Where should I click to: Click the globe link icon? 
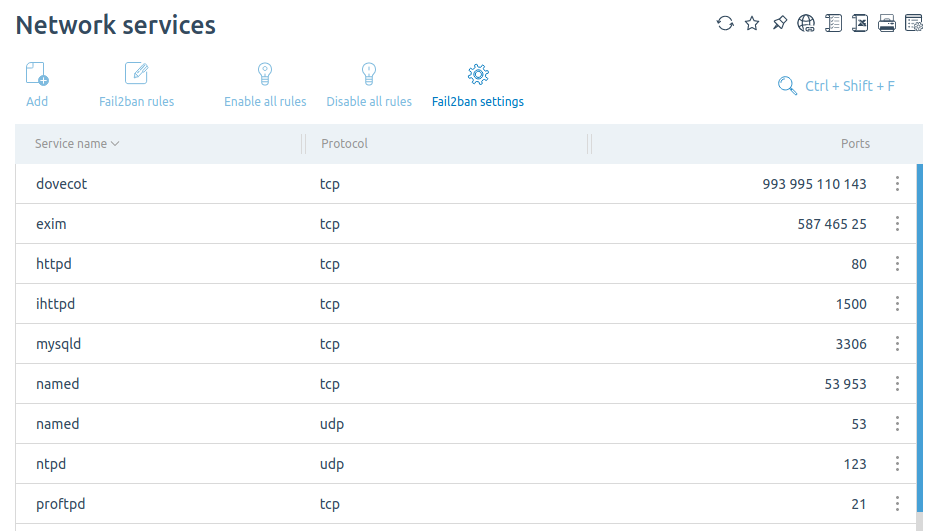pyautogui.click(x=806, y=23)
